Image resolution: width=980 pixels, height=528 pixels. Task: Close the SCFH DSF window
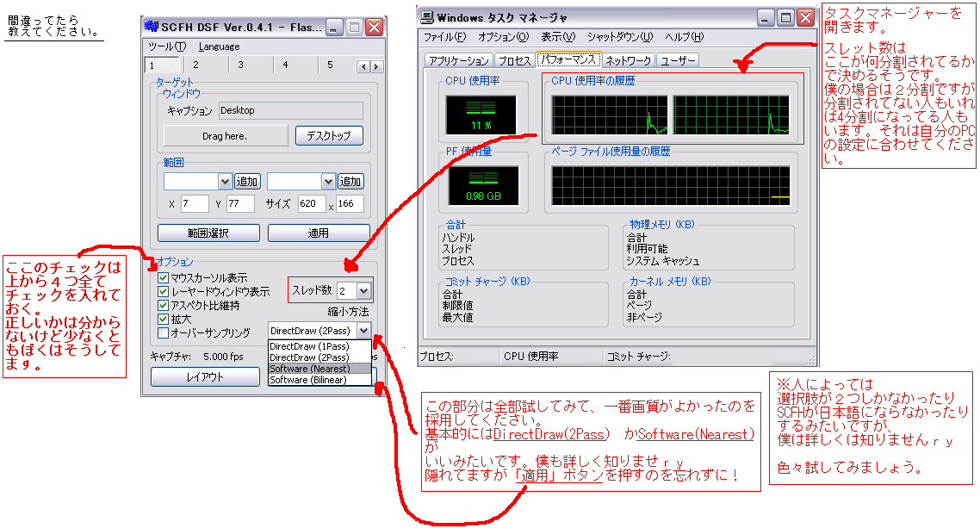374,28
